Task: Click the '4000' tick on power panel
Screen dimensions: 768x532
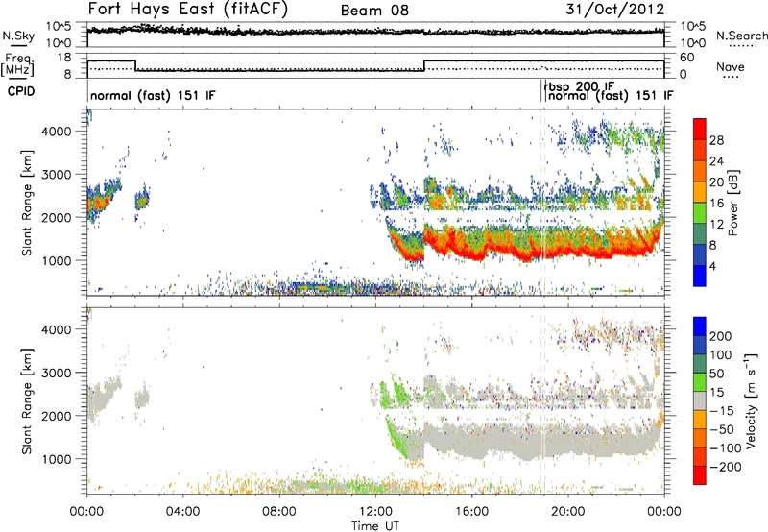Action: pyautogui.click(x=57, y=132)
